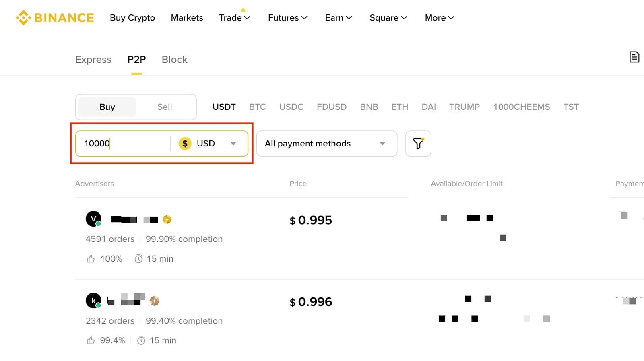Click first advertiser's gold verified badge

point(167,219)
